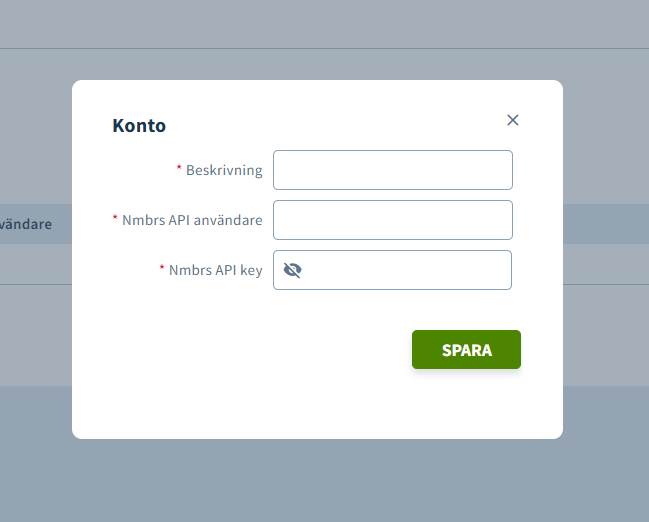Click empty dialog space left of SPARA
Screen dimensions: 649x522
tap(250, 350)
